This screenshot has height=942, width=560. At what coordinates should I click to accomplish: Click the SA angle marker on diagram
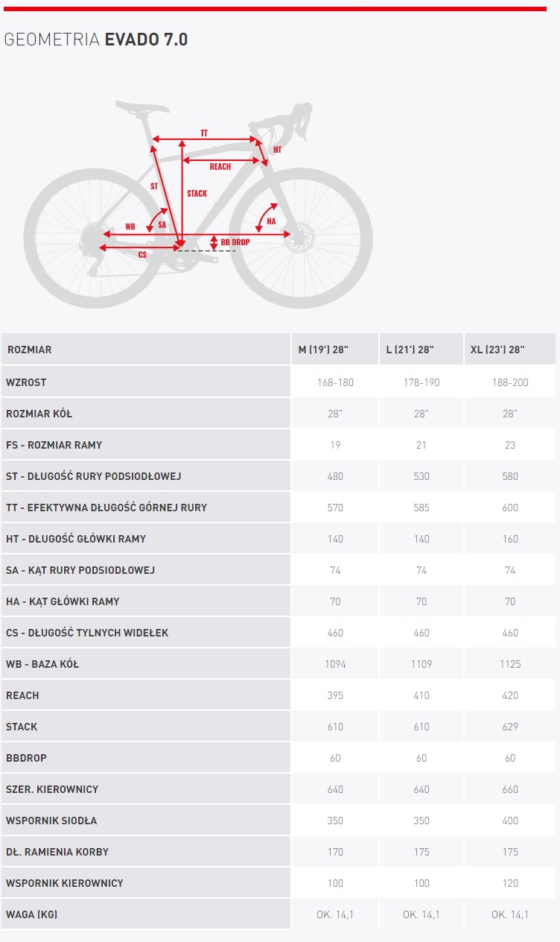tap(162, 224)
